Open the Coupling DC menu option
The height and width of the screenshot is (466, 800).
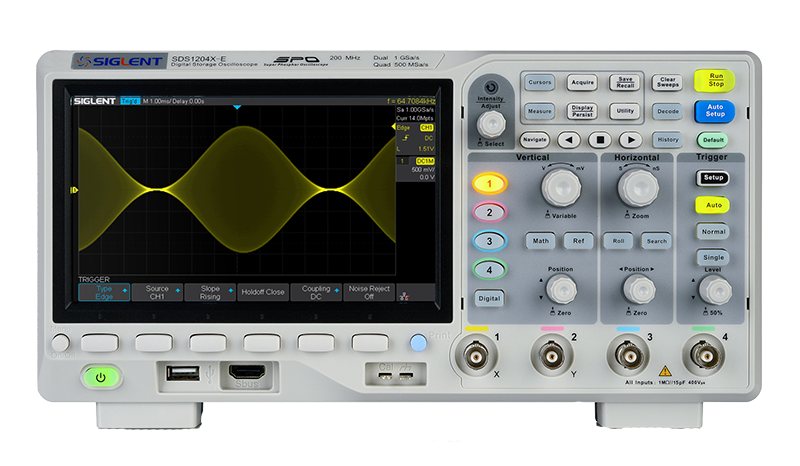point(316,292)
